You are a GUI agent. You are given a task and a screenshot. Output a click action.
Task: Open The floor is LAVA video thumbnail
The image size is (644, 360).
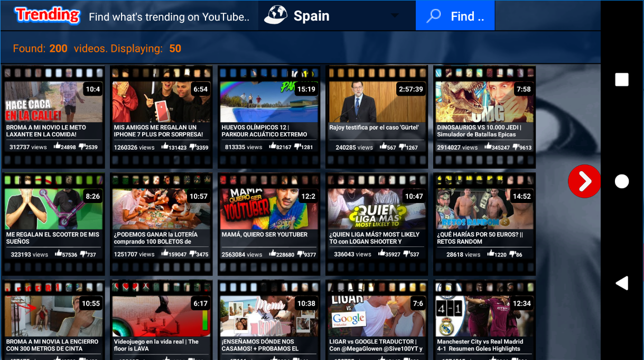point(161,316)
